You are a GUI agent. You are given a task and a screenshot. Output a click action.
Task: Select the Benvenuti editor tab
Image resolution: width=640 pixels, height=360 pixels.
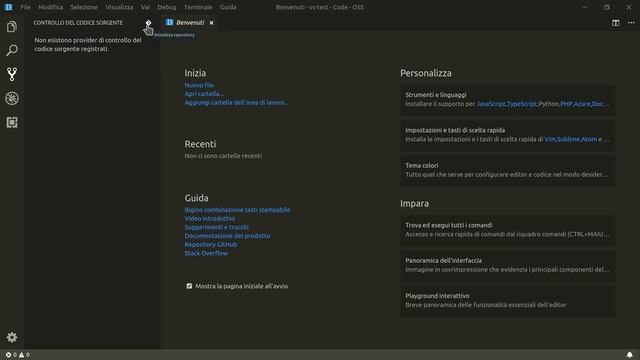[x=190, y=23]
